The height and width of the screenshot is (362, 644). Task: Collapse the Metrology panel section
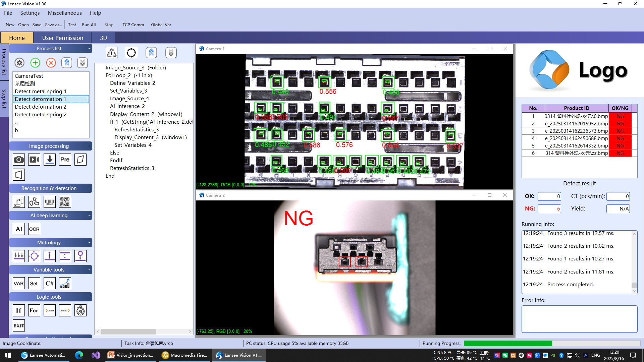pos(89,243)
